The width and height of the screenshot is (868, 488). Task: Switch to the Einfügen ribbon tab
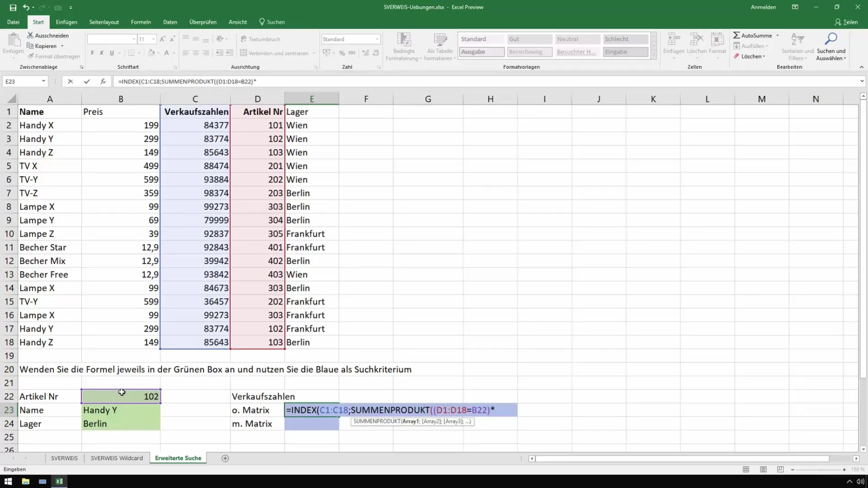click(x=66, y=22)
